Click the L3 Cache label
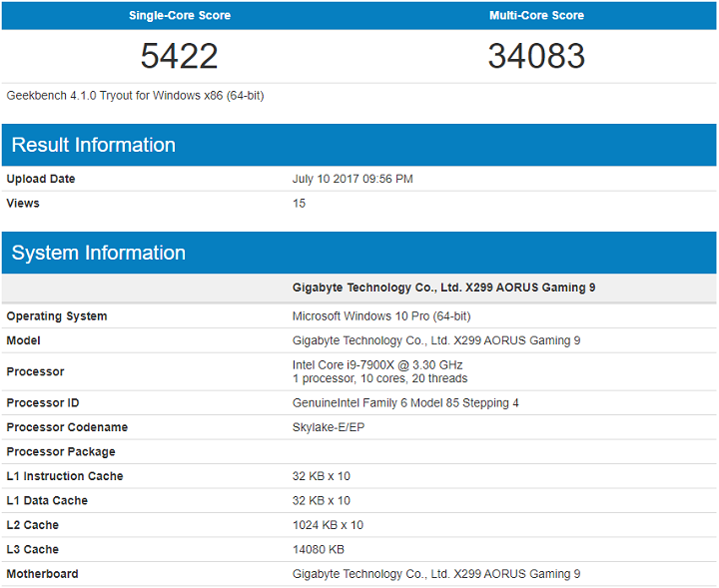Viewport: 719px width, 588px height. point(33,549)
